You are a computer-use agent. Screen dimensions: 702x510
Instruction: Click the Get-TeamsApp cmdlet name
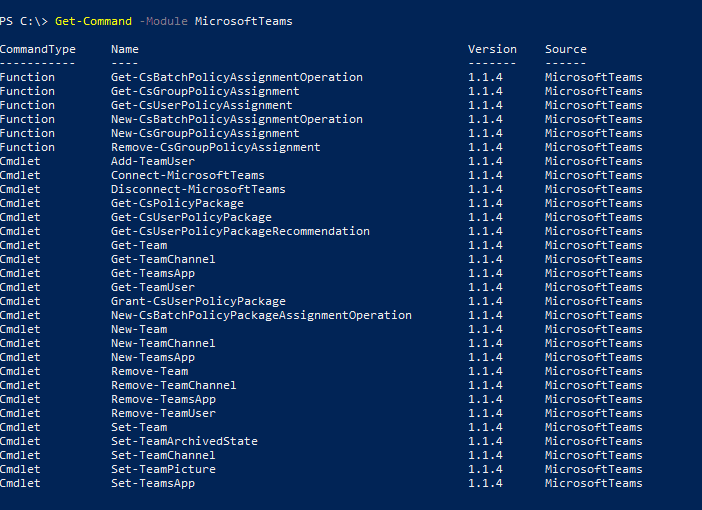(x=153, y=273)
